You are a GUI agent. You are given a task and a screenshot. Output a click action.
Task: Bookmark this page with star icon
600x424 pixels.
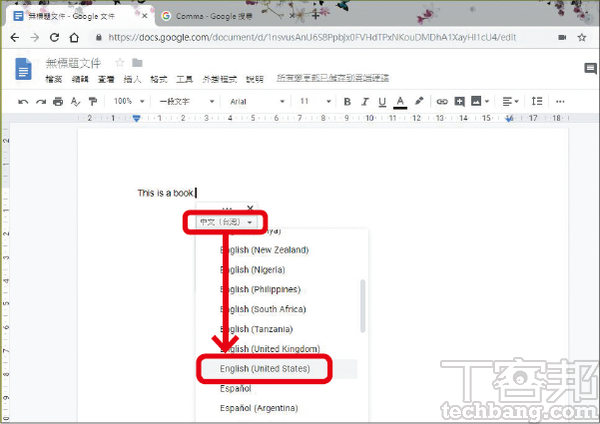click(582, 38)
